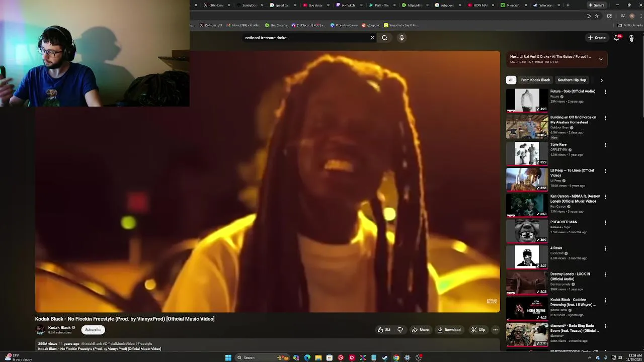Open Live Streams bookmark
644x362 pixels.
pos(277,25)
